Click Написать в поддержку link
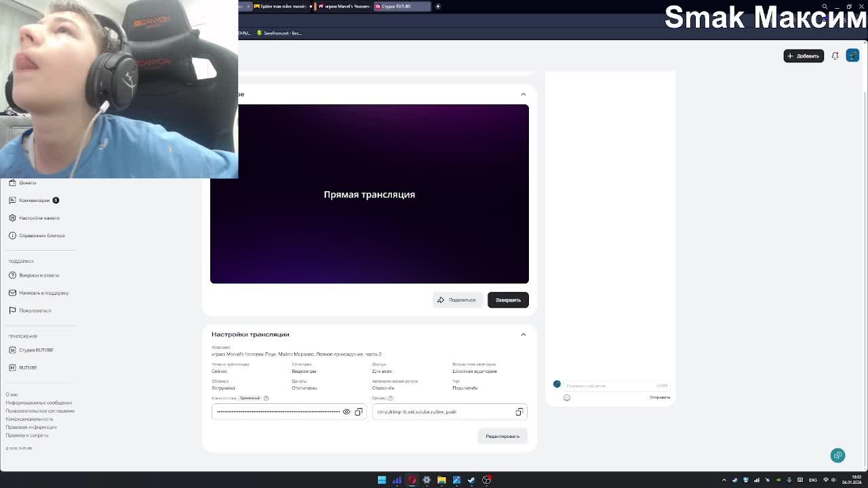 43,293
